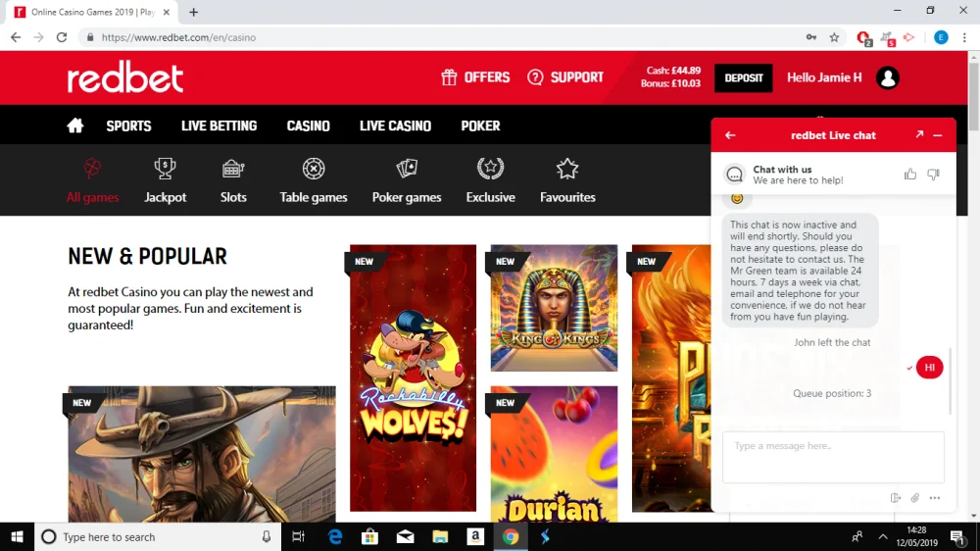Open the redbet home icon

(x=75, y=125)
